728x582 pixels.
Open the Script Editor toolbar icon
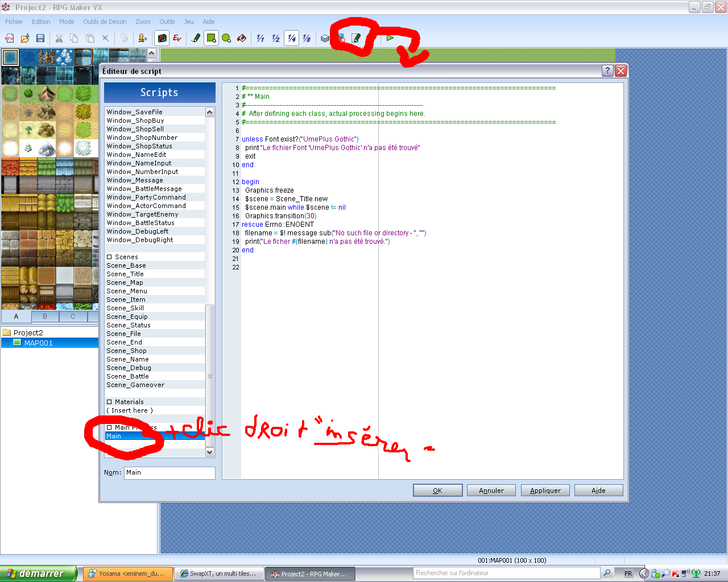click(x=356, y=38)
